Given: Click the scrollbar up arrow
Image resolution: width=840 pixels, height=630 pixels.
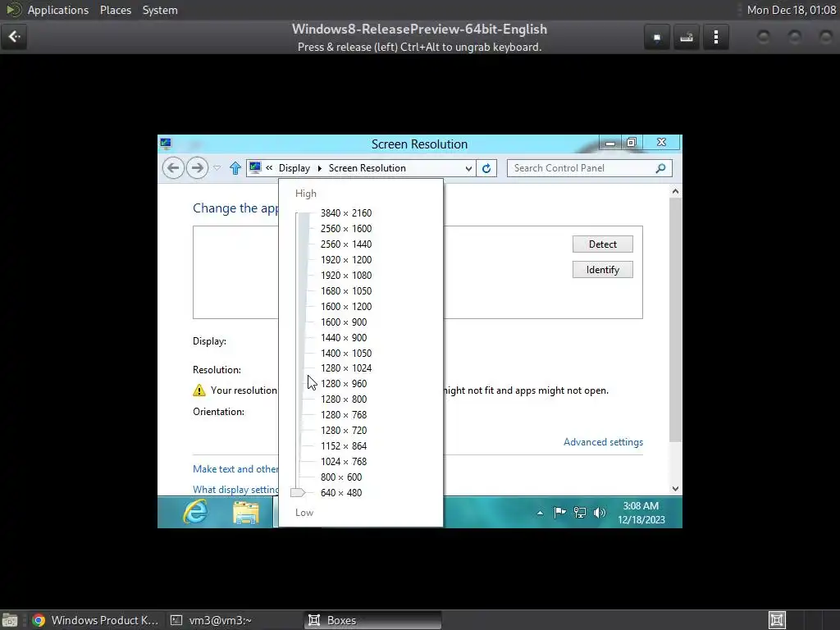Looking at the screenshot, I should tap(676, 191).
